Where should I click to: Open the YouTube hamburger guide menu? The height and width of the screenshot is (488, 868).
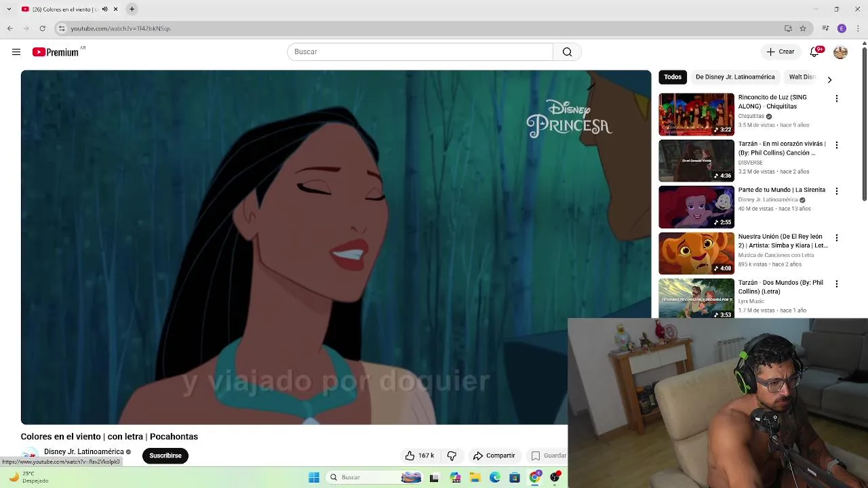16,52
